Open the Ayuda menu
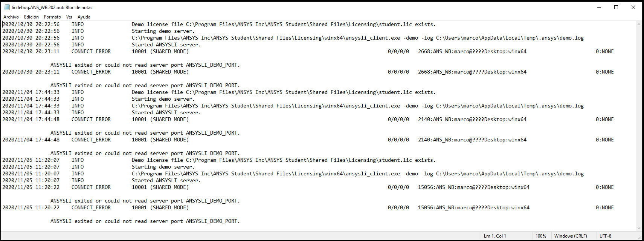Screen dimensions: 644x241 pyautogui.click(x=84, y=17)
